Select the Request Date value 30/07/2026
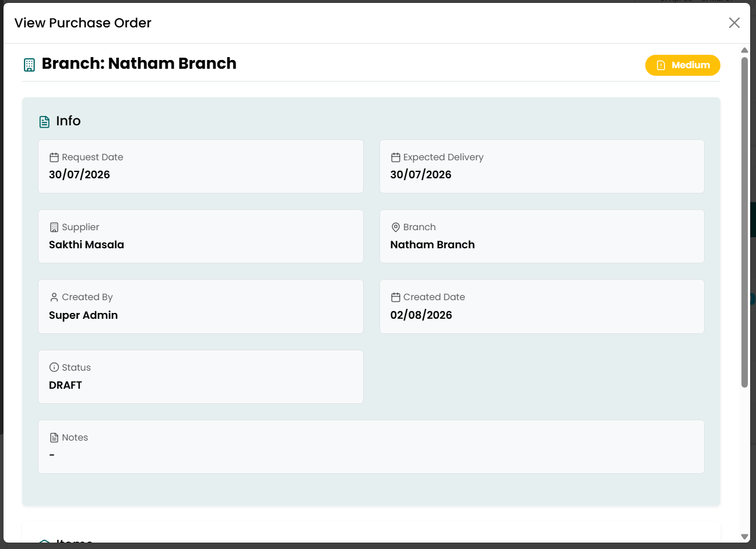The height and width of the screenshot is (549, 756). point(79,174)
